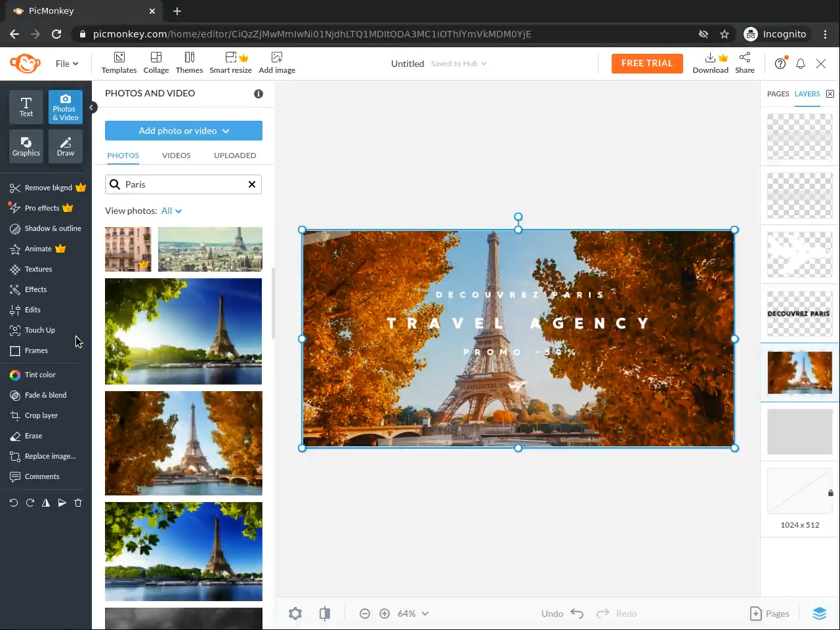Open the 64% zoom dropdown
Screen dimensions: 840x630
[x=413, y=614]
